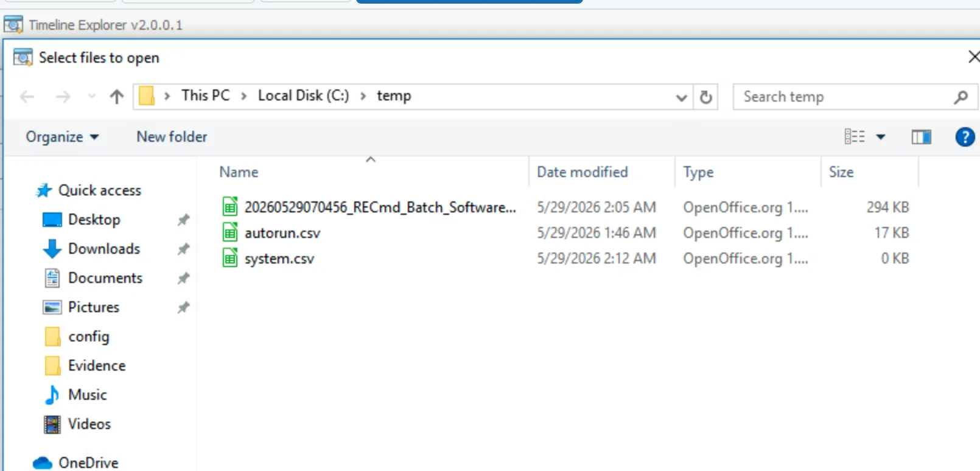Open Downloads in navigation pane
Image resolution: width=980 pixels, height=471 pixels.
point(104,249)
